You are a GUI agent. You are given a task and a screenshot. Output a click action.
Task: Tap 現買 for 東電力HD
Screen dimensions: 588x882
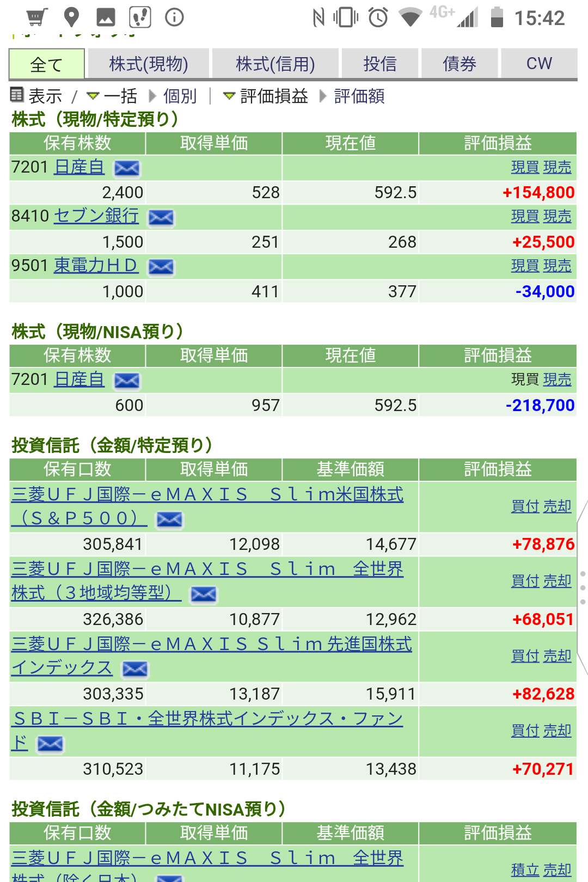pyautogui.click(x=525, y=266)
